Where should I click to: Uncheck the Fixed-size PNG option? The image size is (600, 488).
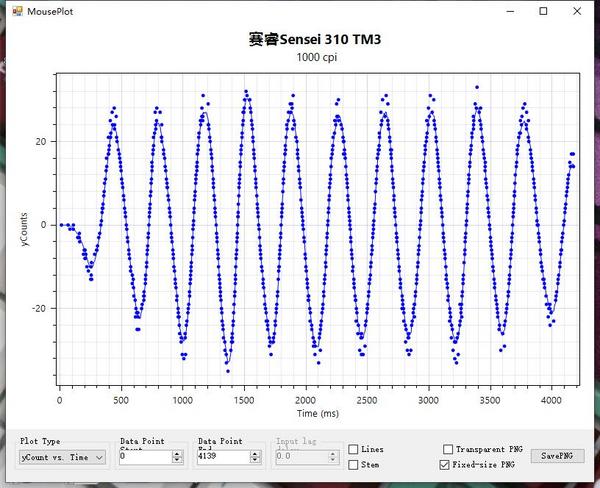(x=444, y=465)
